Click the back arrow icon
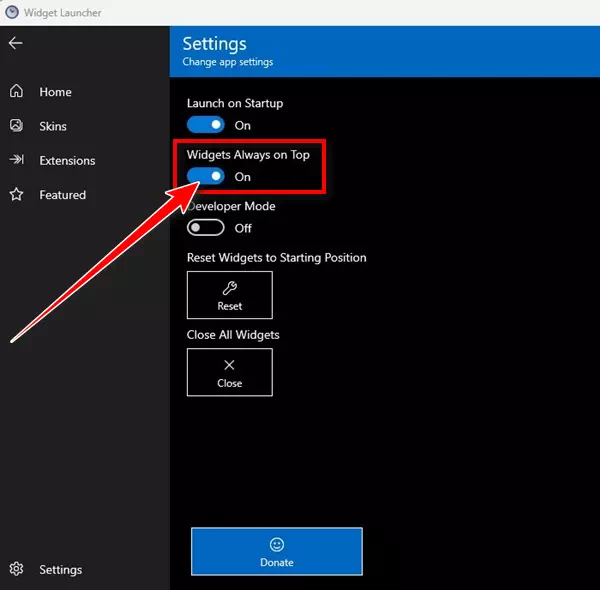The image size is (600, 590). (x=16, y=43)
